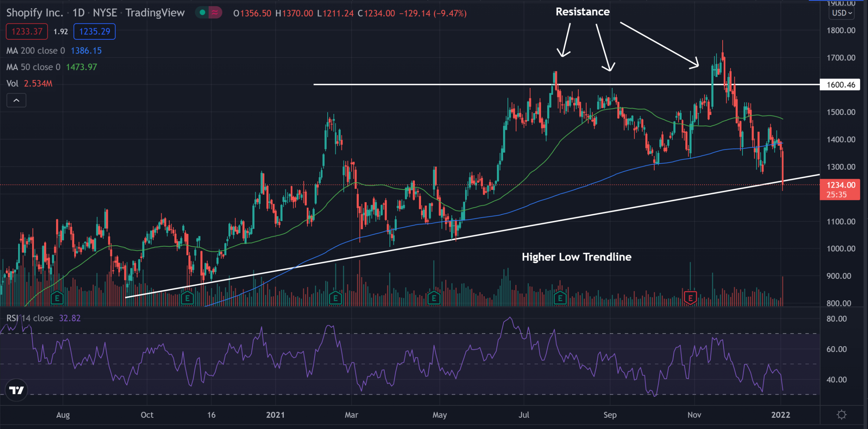Click the 2022 date axis label
This screenshot has height=429, width=868.
[x=780, y=415]
